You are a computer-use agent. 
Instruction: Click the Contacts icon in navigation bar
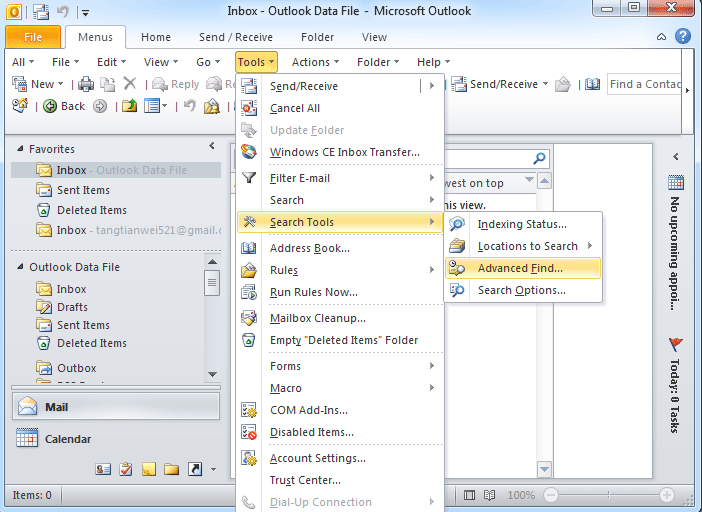[103, 469]
